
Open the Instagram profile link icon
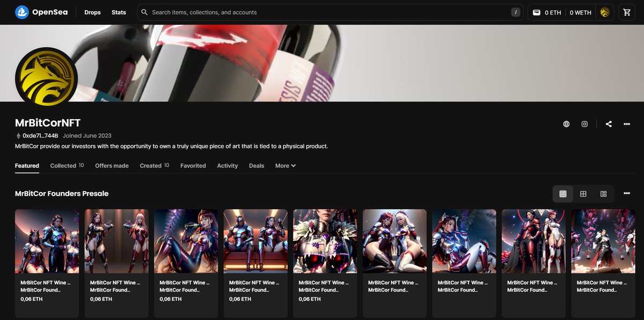[584, 124]
